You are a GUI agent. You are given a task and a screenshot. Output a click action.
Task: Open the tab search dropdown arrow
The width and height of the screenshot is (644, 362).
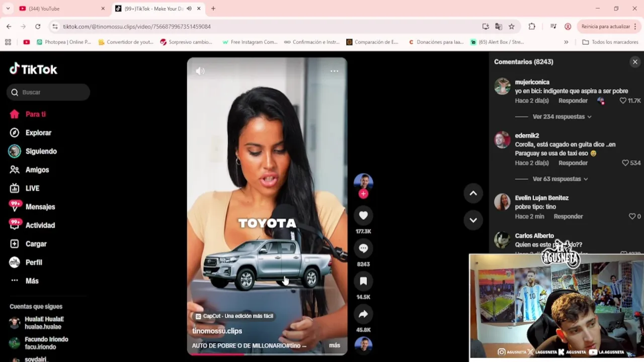[8, 9]
